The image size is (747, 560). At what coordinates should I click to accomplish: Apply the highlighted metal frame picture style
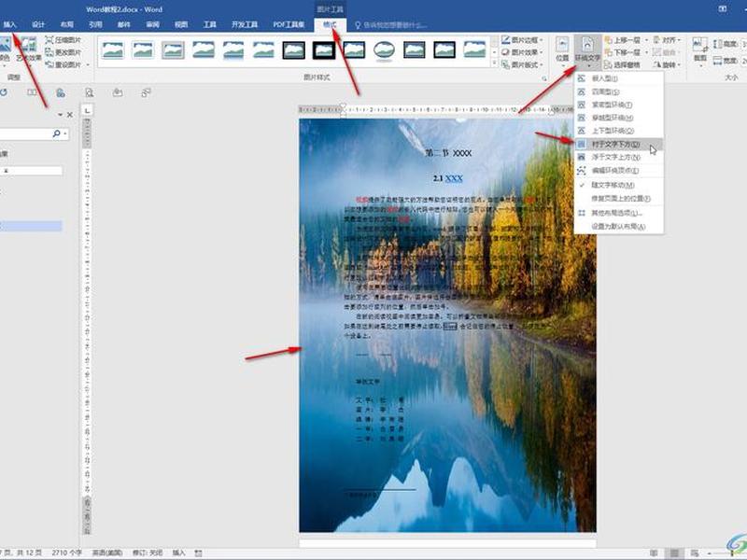[x=173, y=49]
